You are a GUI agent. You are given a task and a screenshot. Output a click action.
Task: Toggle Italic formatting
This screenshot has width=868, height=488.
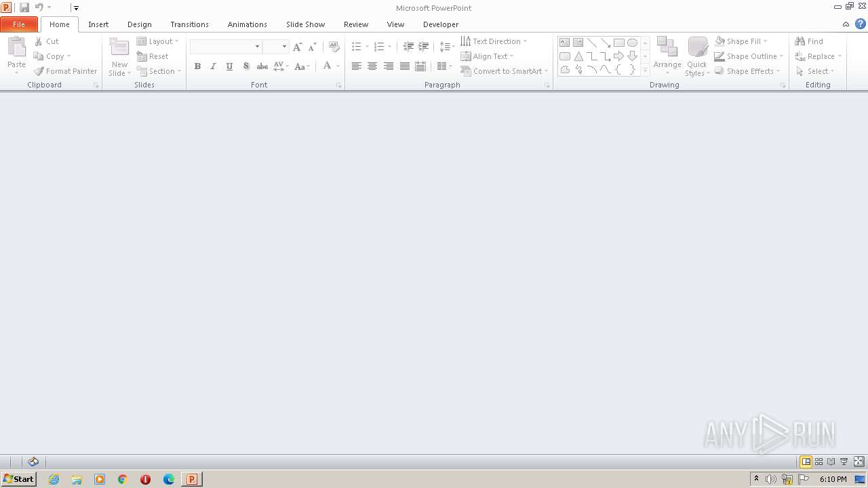tap(213, 66)
